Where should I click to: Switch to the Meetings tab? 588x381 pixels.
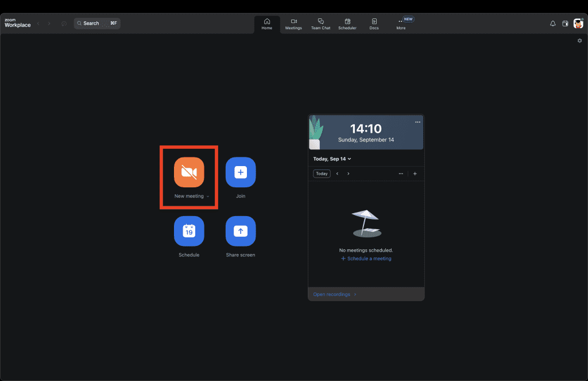coord(293,23)
